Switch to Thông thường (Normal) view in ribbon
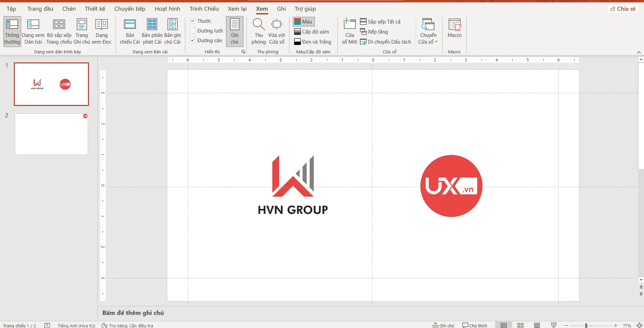Image resolution: width=644 pixels, height=328 pixels. coord(12,31)
